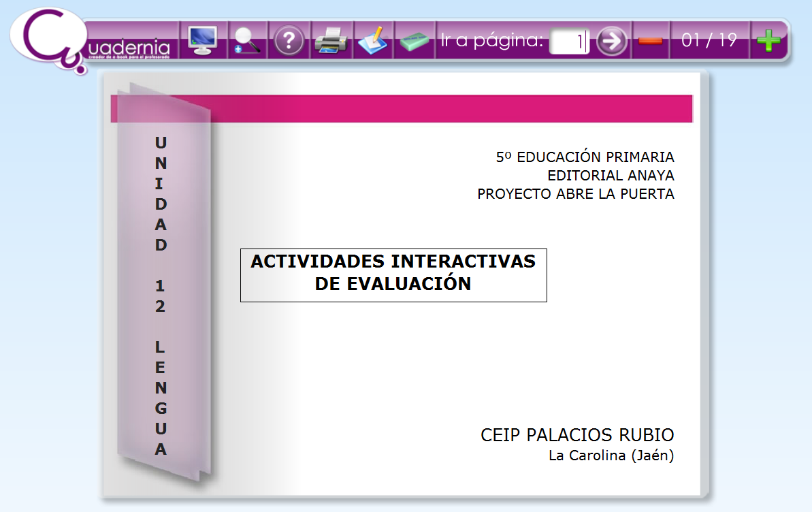This screenshot has height=512, width=812.
Task: Advance to next page with green plus
Action: coord(768,41)
